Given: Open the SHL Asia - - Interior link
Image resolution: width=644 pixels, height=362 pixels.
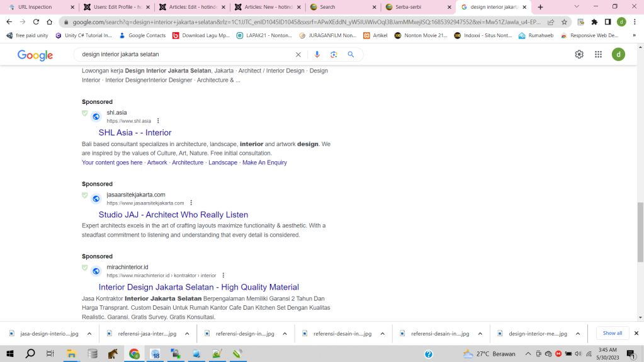Looking at the screenshot, I should coord(135,133).
